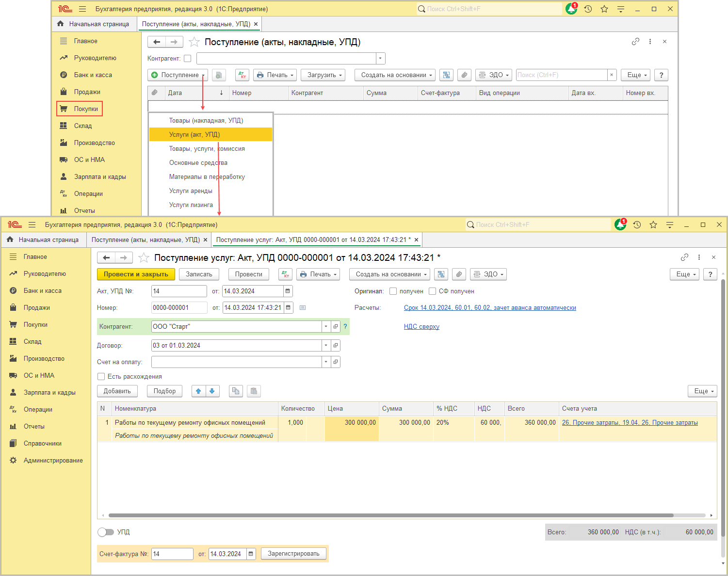
Task: Switch on УПД toggle
Action: click(x=106, y=532)
